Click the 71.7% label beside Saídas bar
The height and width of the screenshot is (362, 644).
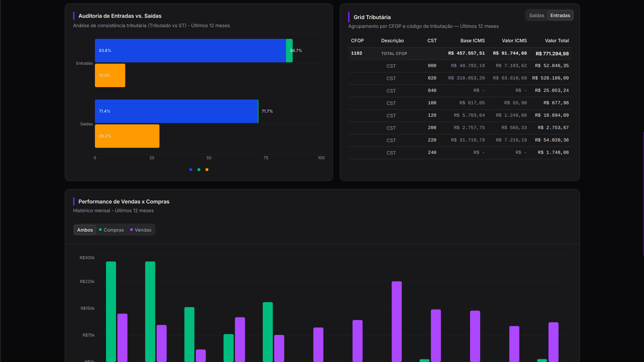click(x=267, y=111)
